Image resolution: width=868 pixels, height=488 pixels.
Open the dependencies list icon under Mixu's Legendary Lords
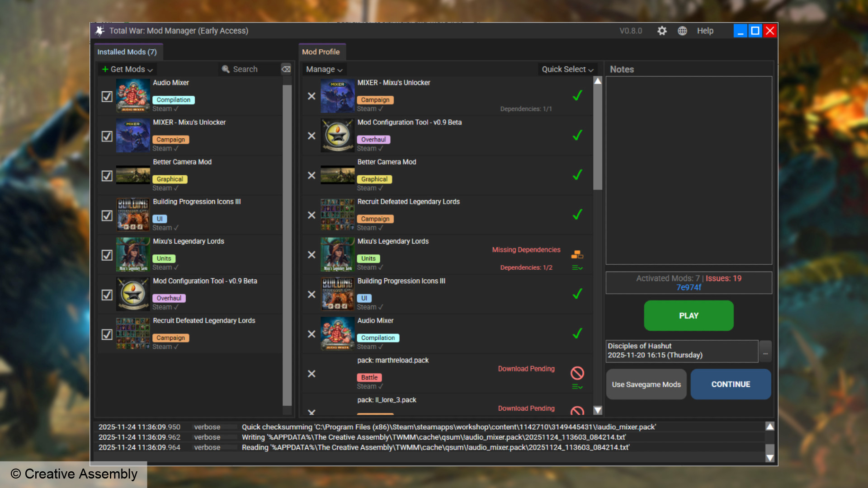pyautogui.click(x=577, y=267)
